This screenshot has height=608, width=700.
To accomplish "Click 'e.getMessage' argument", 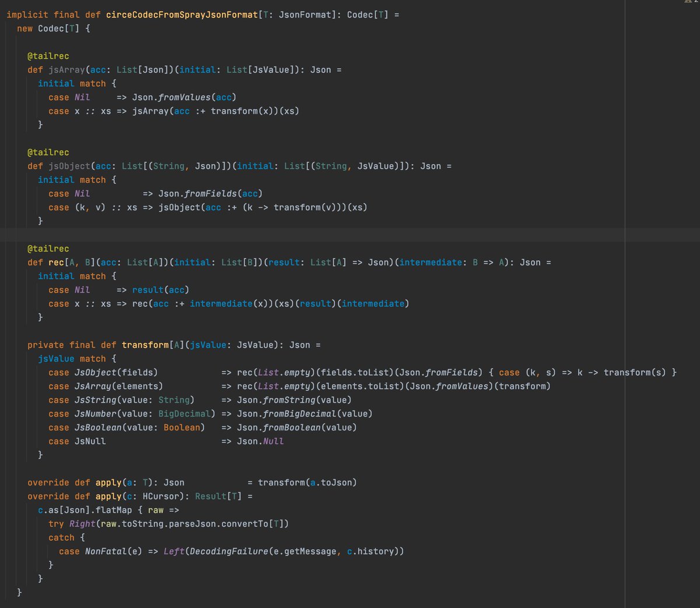I will pyautogui.click(x=305, y=551).
